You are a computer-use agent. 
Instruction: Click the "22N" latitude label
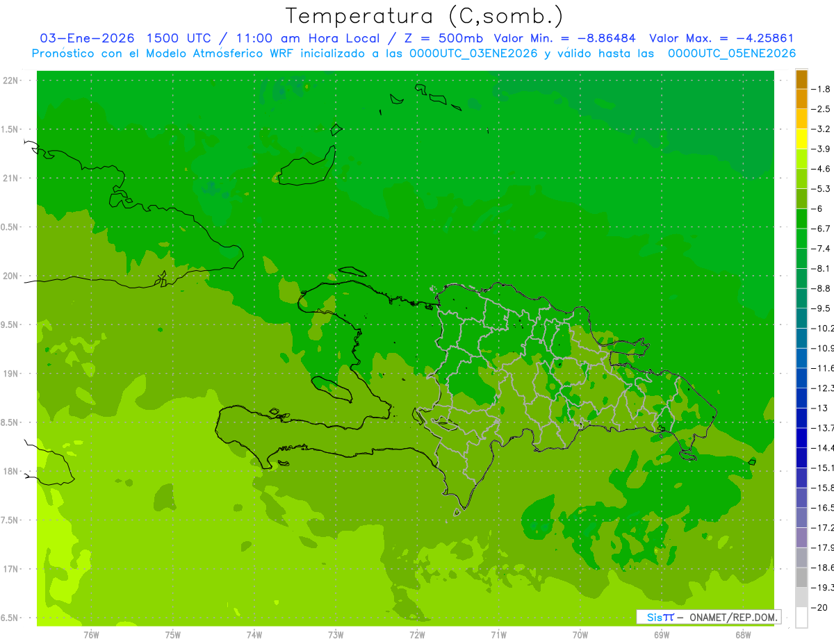pos(10,81)
